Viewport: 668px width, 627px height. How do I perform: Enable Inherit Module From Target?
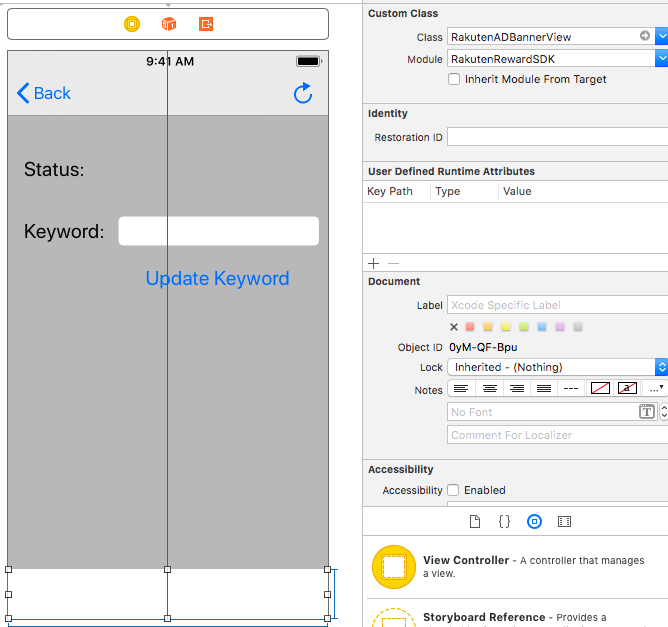pos(454,79)
